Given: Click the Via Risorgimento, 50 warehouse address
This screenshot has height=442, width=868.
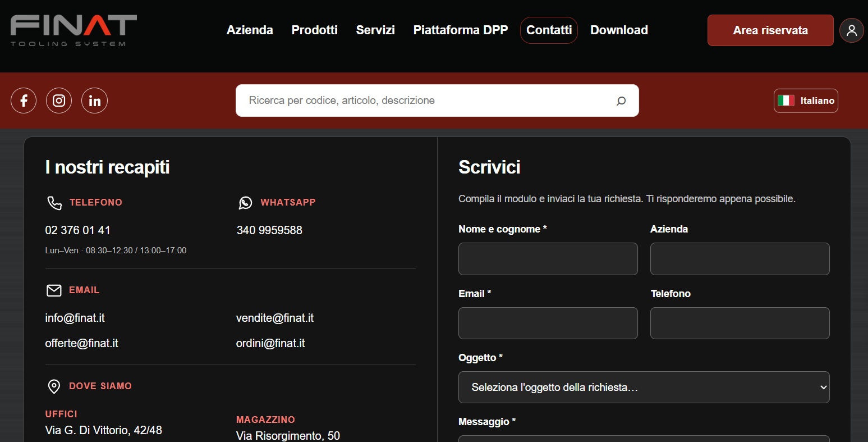Looking at the screenshot, I should click(288, 435).
